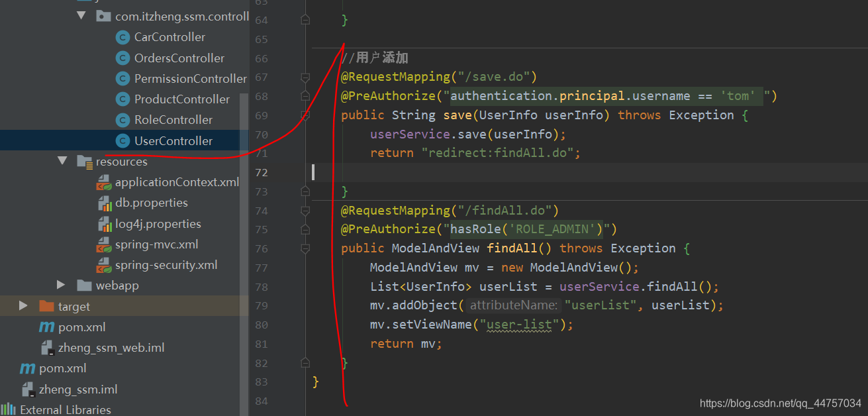Open CarController in the project tree
The height and width of the screenshot is (416, 868).
pos(169,38)
